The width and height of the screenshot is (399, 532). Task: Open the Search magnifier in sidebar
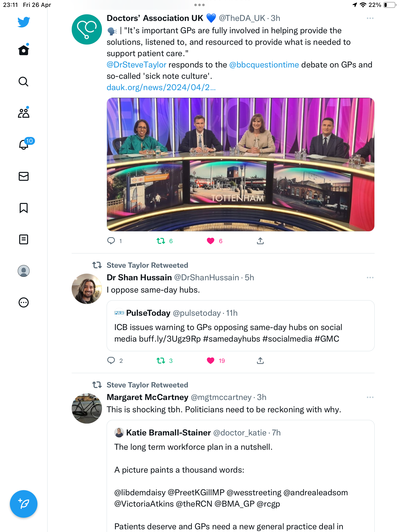click(24, 82)
